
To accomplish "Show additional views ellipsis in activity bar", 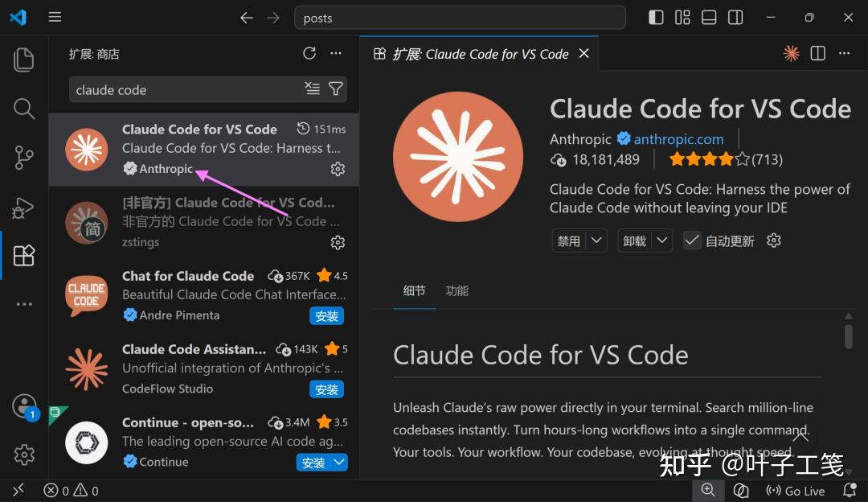I will pos(24,304).
